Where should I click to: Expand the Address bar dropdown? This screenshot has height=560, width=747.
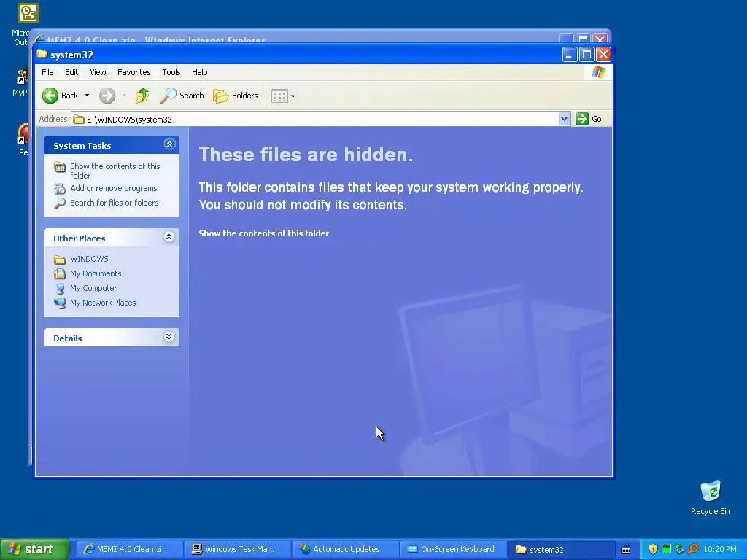click(x=564, y=119)
